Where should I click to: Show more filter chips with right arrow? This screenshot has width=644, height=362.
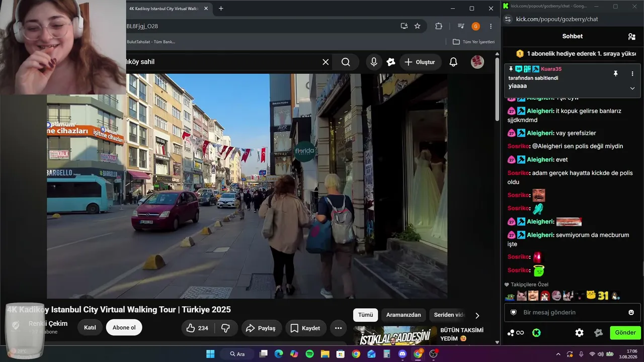[477, 315]
